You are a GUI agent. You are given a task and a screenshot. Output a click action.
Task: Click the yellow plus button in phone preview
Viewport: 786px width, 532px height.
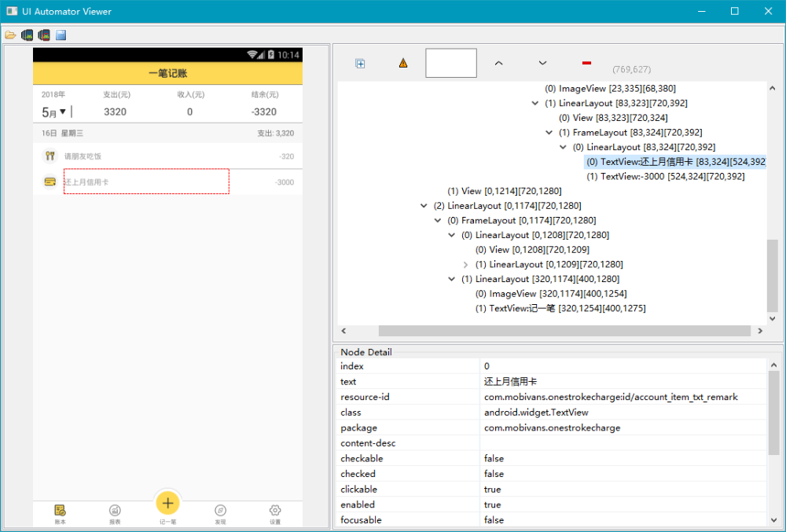(168, 503)
